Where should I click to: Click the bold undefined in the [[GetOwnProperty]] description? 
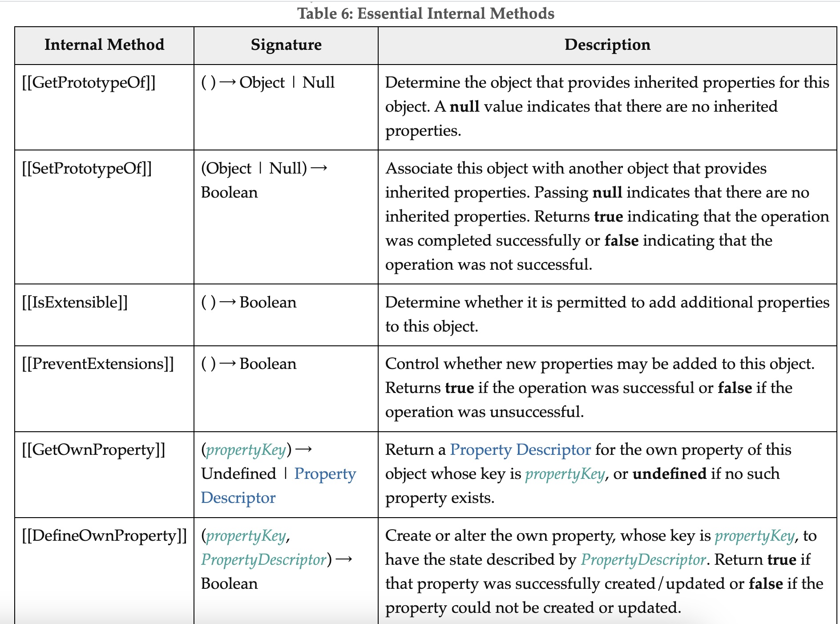[669, 474]
